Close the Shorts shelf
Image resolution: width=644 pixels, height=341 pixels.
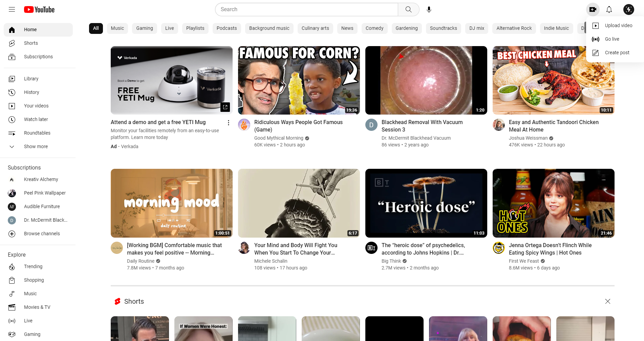608,301
